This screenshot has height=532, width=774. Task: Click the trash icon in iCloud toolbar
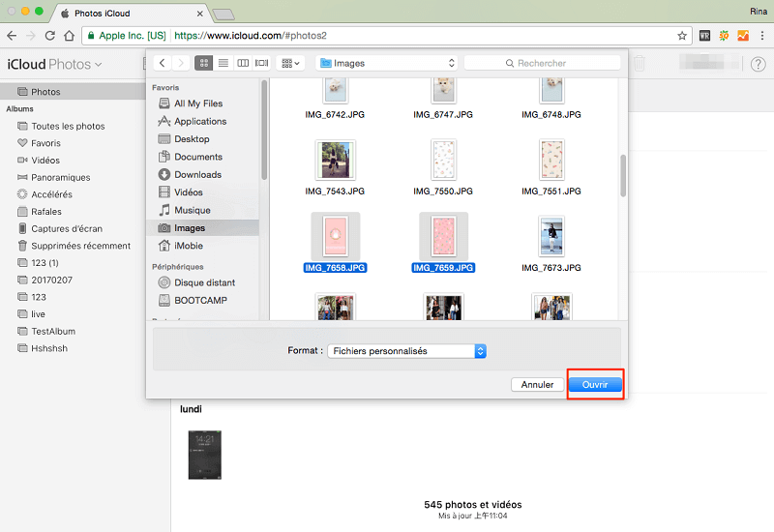click(x=640, y=63)
